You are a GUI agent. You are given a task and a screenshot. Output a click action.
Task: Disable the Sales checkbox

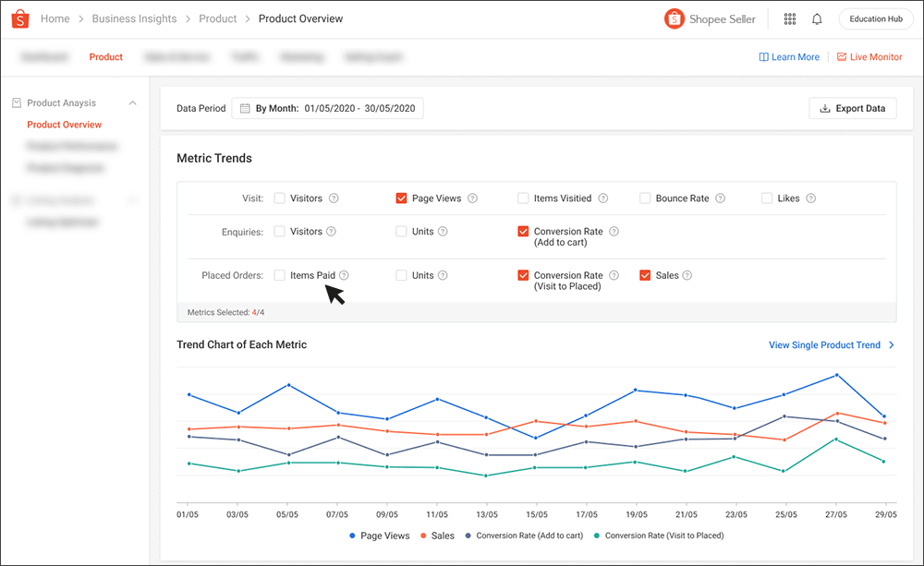[x=644, y=275]
